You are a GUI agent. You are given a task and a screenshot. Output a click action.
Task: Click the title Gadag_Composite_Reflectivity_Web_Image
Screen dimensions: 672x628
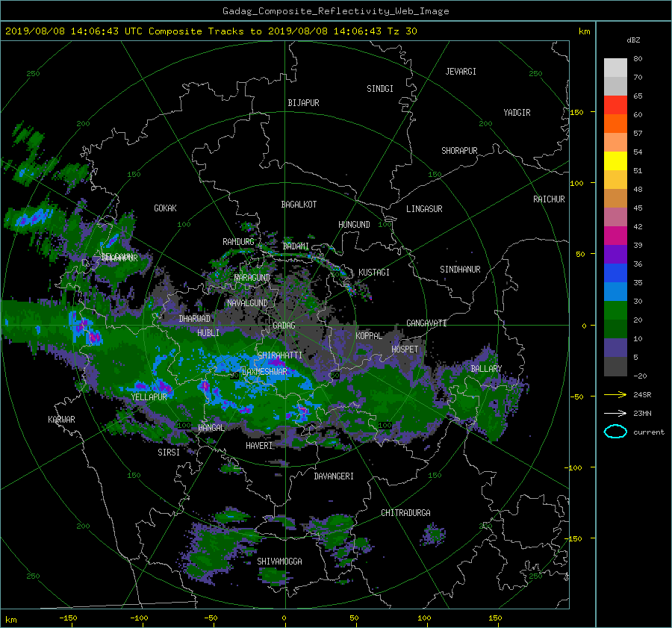(335, 11)
